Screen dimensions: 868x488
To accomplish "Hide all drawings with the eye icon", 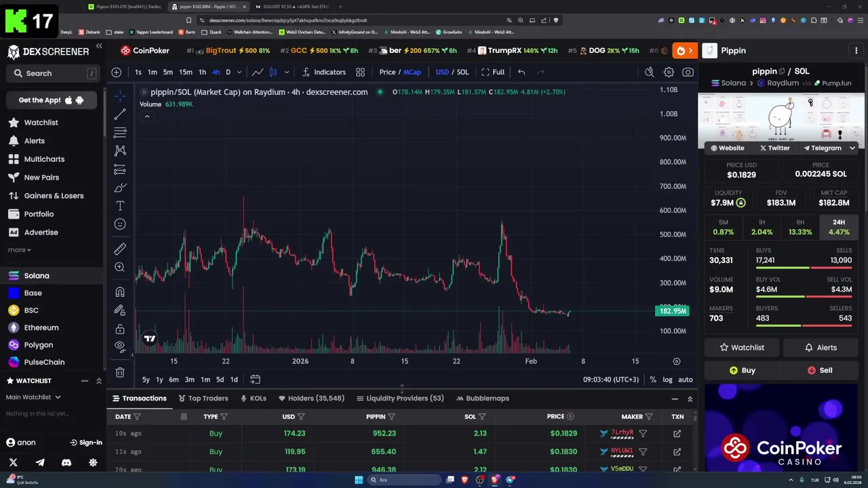I will (120, 347).
